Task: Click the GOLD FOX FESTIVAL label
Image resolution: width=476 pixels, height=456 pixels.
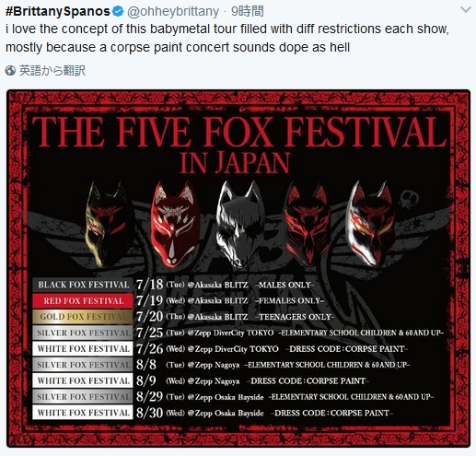Action: pyautogui.click(x=83, y=317)
